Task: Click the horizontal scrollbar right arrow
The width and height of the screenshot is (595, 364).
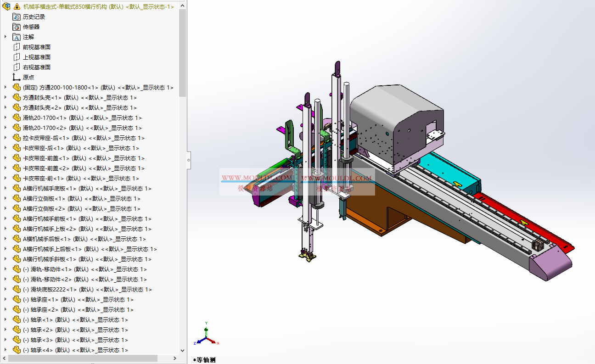Action: click(175, 358)
